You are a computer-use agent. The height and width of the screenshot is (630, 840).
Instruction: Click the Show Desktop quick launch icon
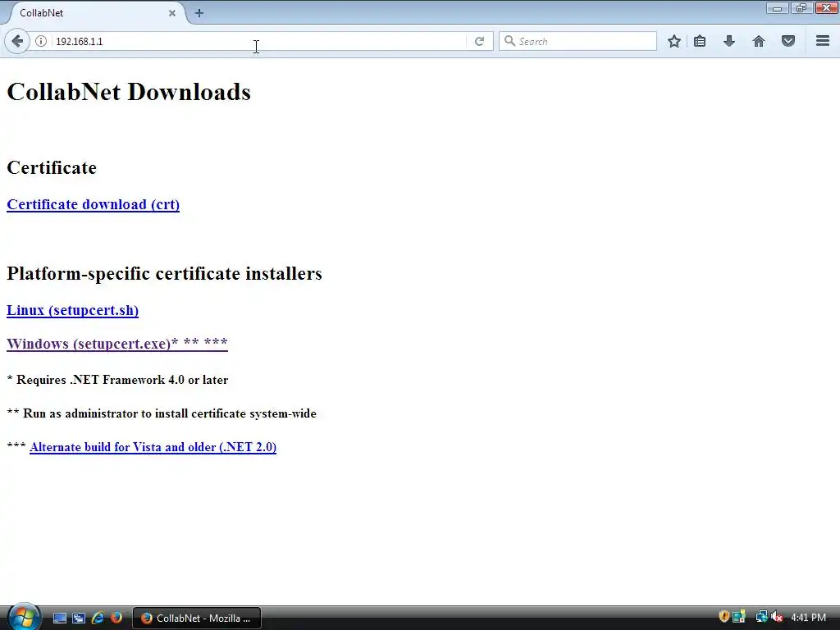59,619
